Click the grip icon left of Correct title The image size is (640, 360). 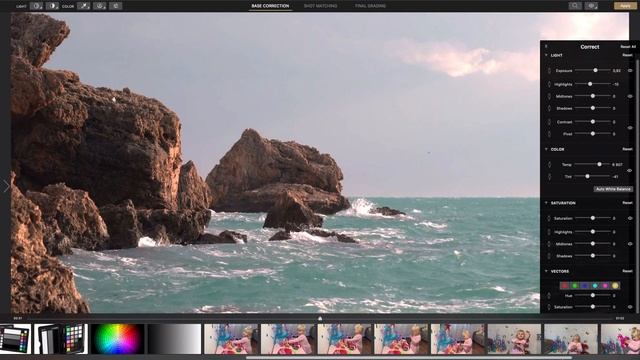(x=546, y=46)
